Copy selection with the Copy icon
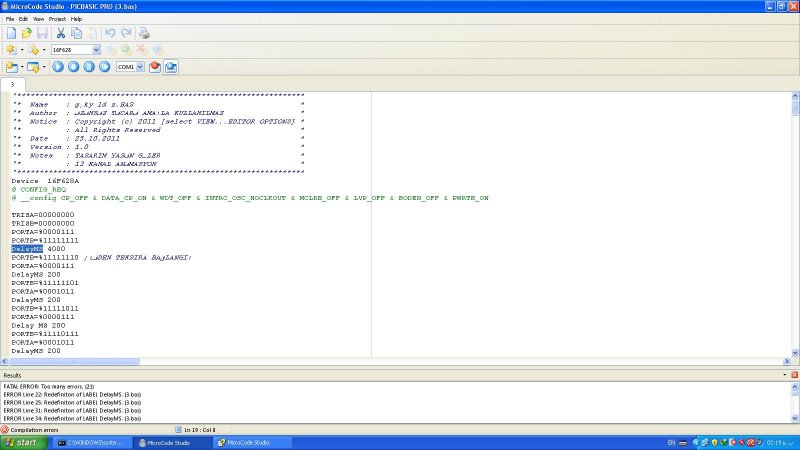The image size is (800, 450). pyautogui.click(x=77, y=33)
